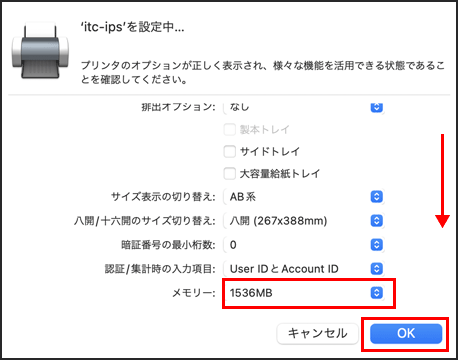The image size is (458, 360).
Task: Click the プリンタのオプションが正しく表示され description text
Action: click(263, 72)
